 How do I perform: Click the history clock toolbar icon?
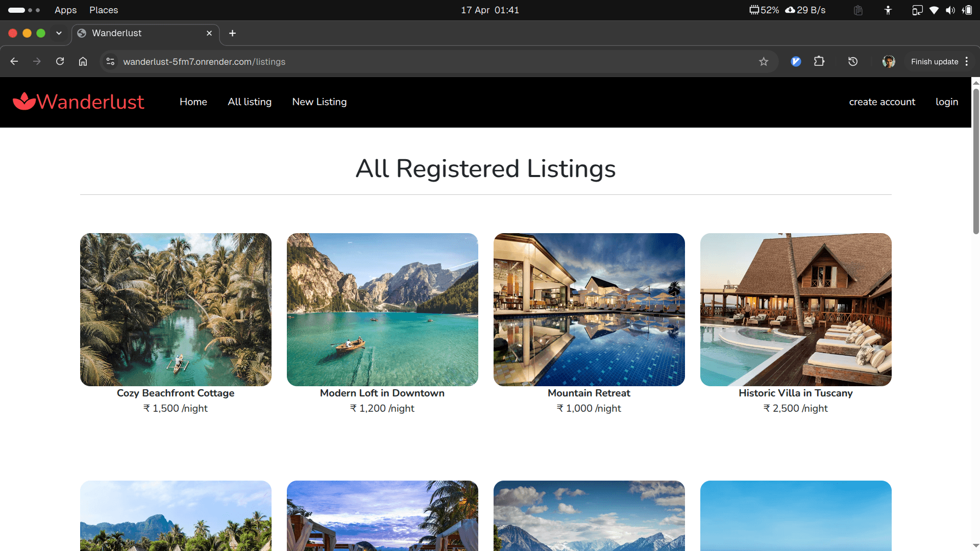click(x=853, y=62)
